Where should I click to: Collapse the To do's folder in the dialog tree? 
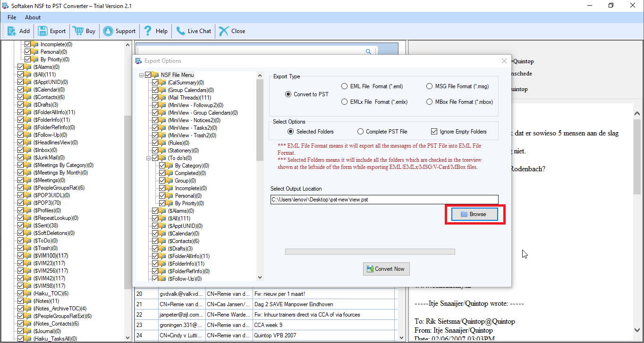click(148, 158)
